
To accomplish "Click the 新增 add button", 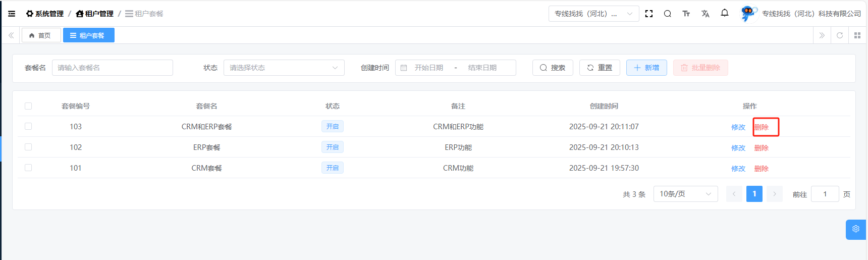I will [x=646, y=68].
